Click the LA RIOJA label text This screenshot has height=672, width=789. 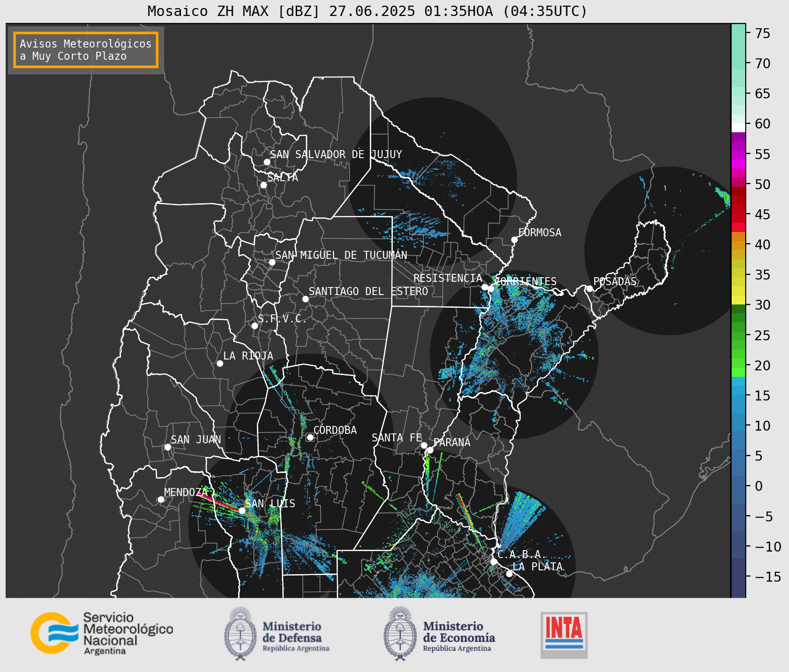coord(248,356)
